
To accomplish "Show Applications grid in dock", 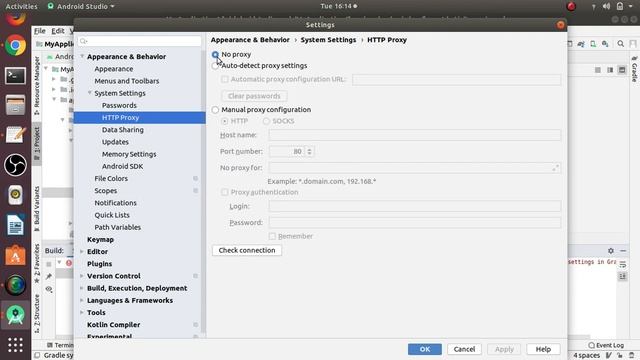I will pos(16,345).
